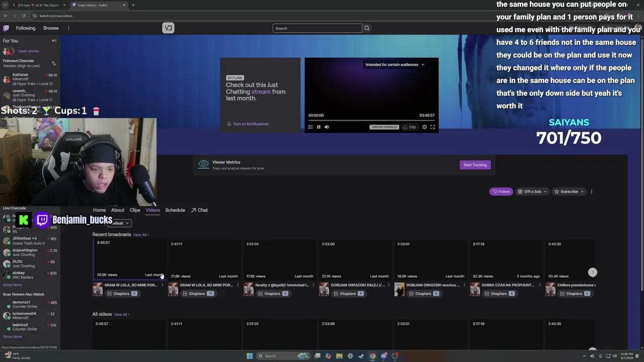Click the search magnifier button

point(367,28)
